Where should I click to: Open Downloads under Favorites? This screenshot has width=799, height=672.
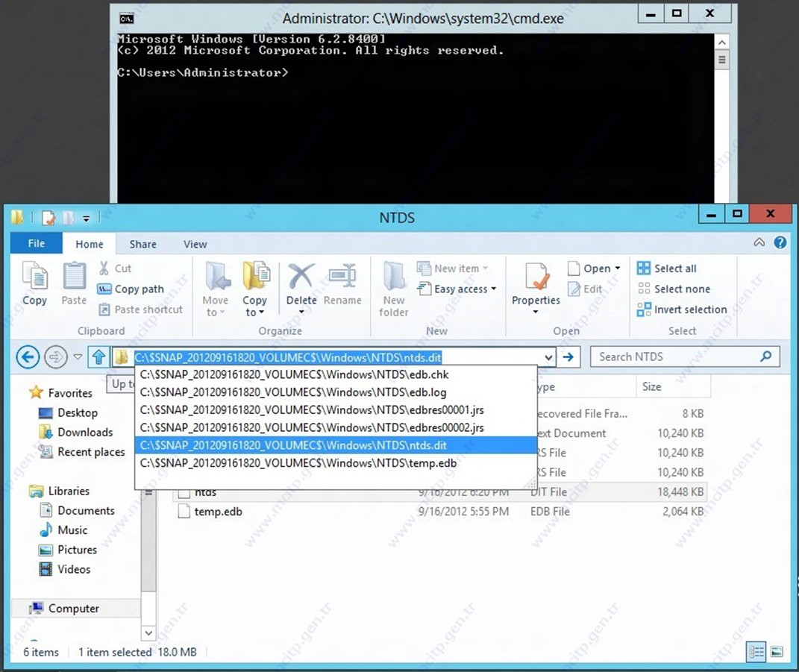[x=76, y=432]
